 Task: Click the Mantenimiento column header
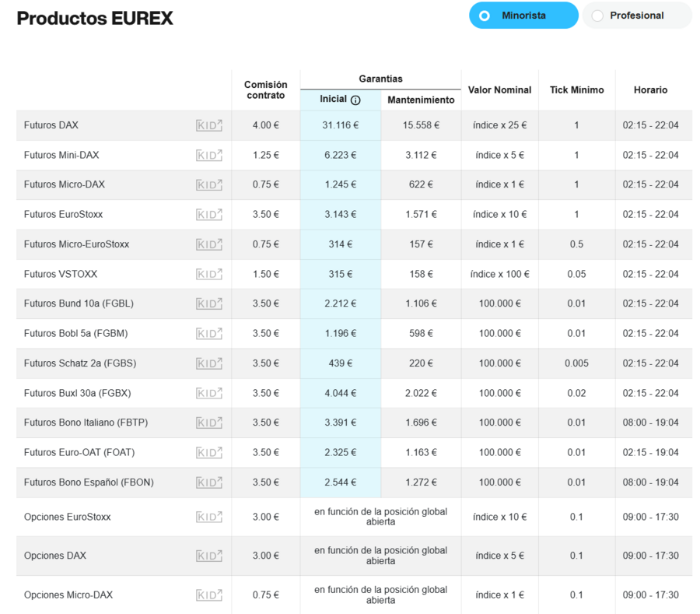421,100
